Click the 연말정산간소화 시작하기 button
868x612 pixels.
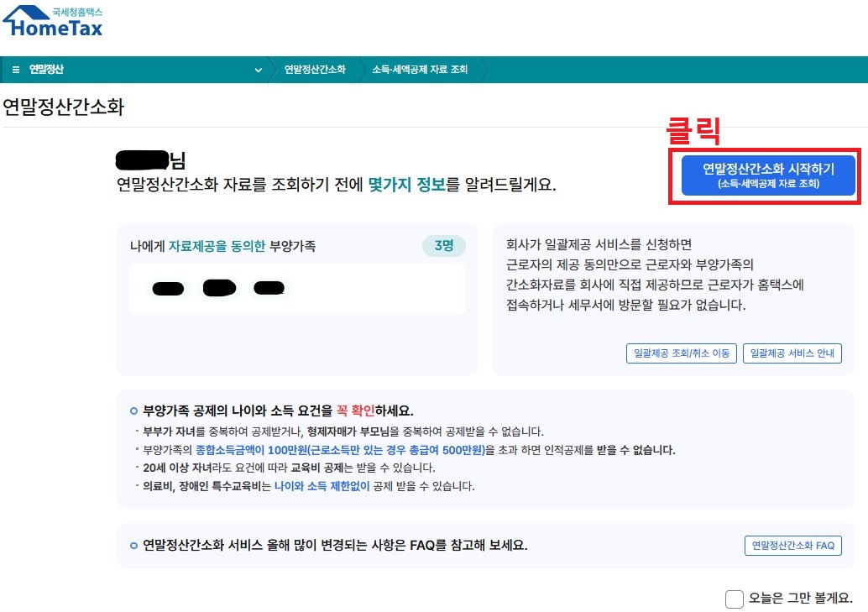point(768,175)
